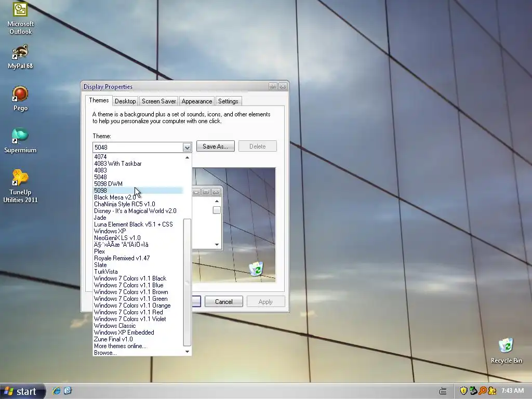Switch to the Themes tab

click(x=99, y=100)
